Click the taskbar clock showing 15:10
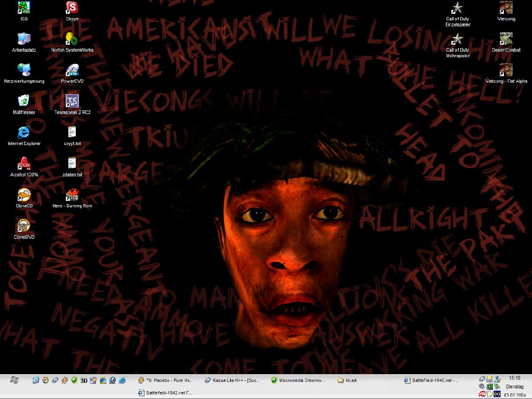 [514, 378]
